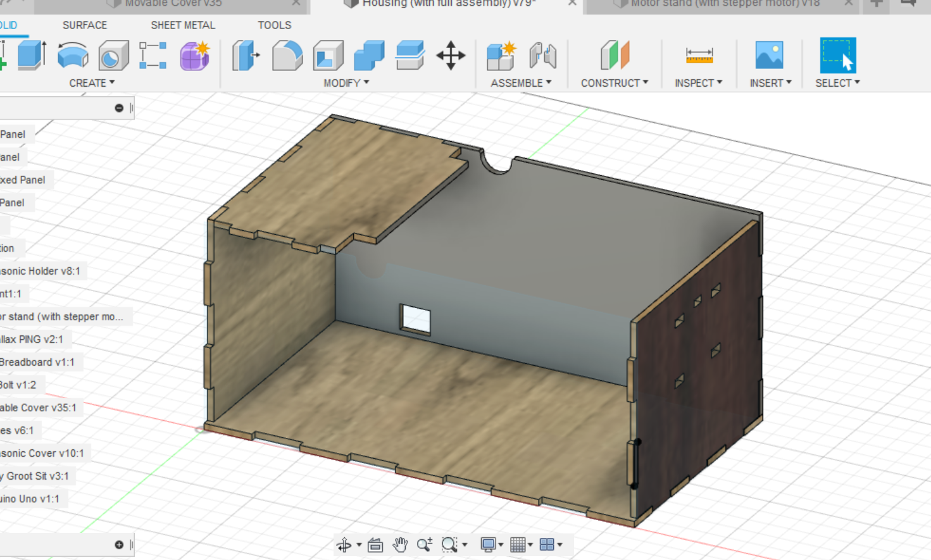The image size is (931, 560).
Task: Select the Pan hand icon
Action: point(400,545)
